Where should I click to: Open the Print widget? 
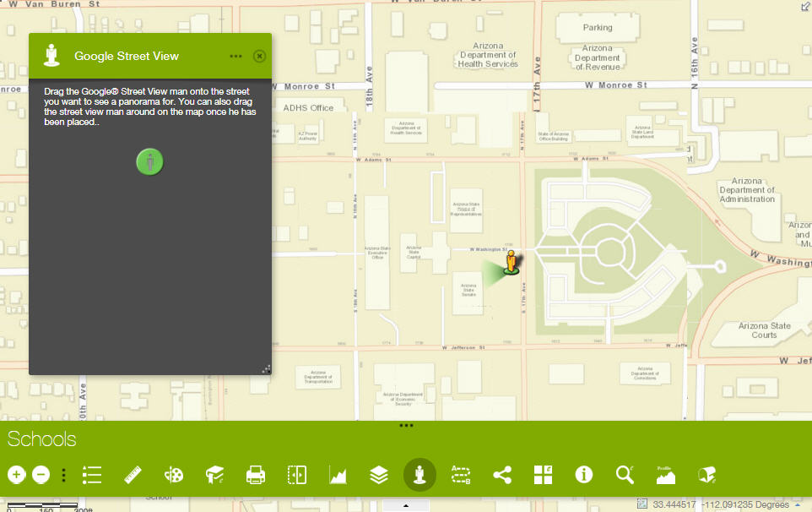click(255, 475)
